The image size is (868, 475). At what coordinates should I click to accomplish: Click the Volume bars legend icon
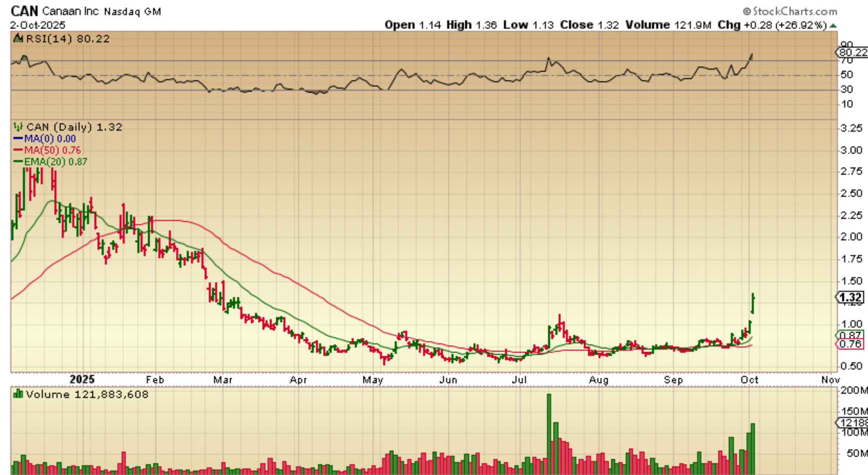18,394
